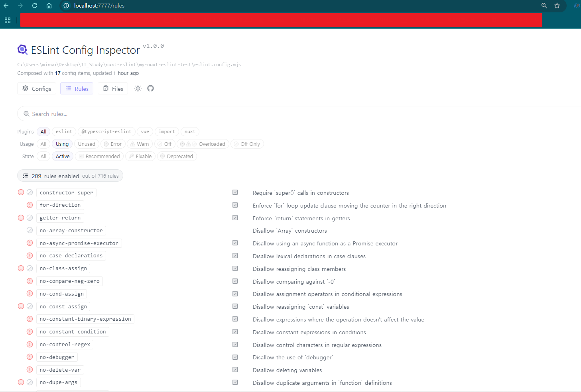
Task: Click the browser address bar URL
Action: pos(99,6)
